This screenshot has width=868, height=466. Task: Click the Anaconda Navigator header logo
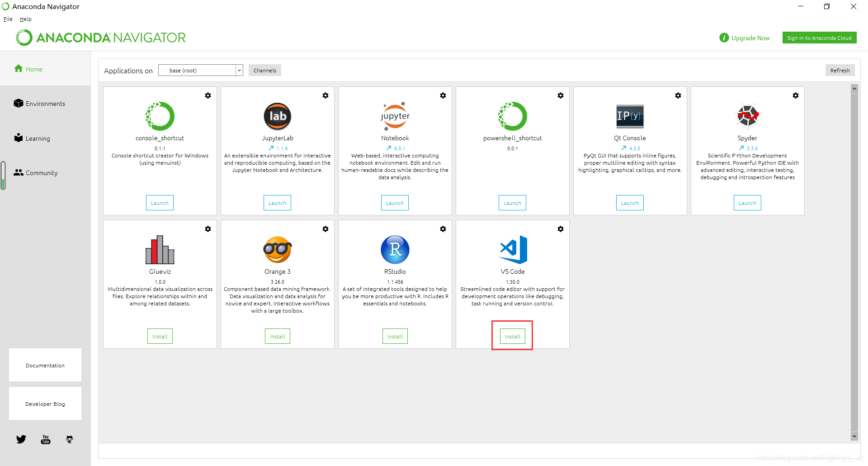tap(100, 38)
